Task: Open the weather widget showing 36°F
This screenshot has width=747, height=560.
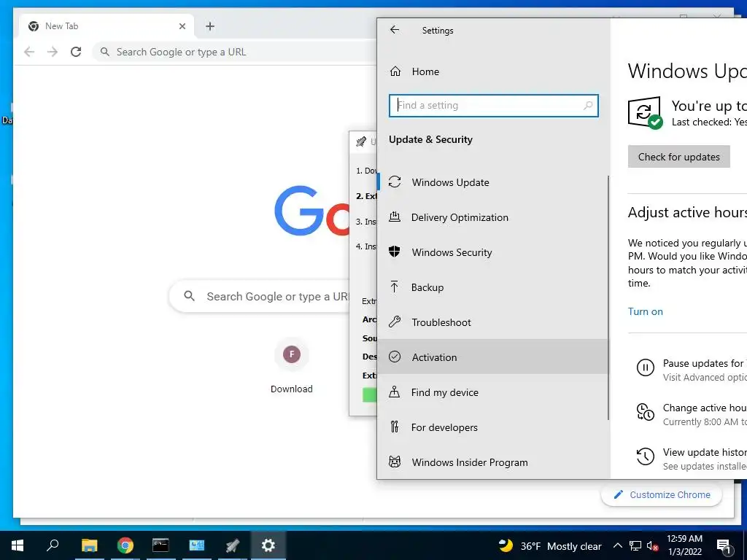Action: 550,545
